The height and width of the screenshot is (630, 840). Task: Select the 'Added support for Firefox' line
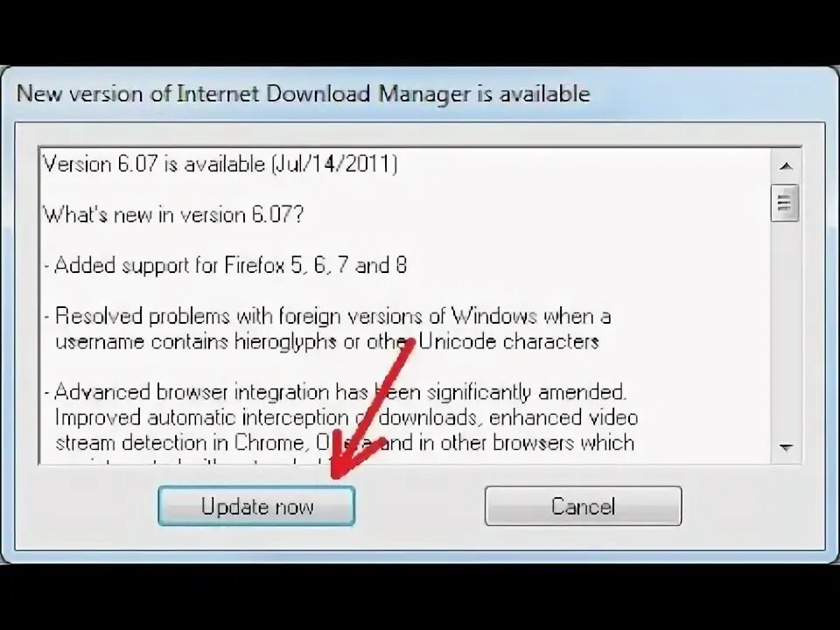(226, 265)
